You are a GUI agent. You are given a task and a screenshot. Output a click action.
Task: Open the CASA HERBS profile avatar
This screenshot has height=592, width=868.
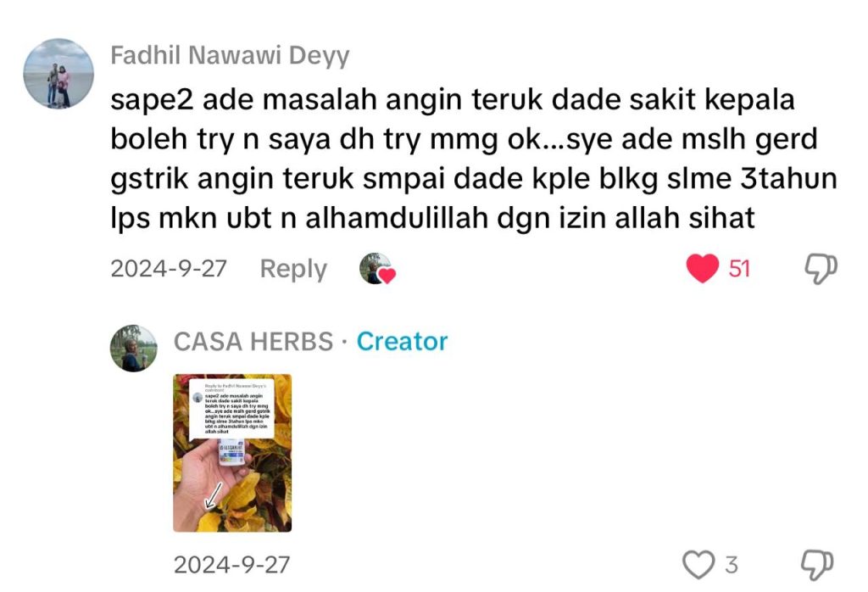(x=133, y=348)
